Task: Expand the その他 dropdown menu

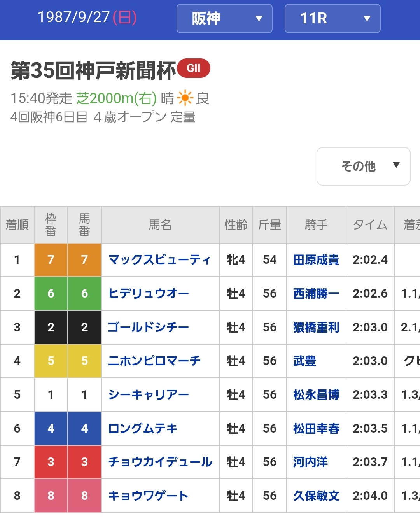Action: click(x=363, y=166)
